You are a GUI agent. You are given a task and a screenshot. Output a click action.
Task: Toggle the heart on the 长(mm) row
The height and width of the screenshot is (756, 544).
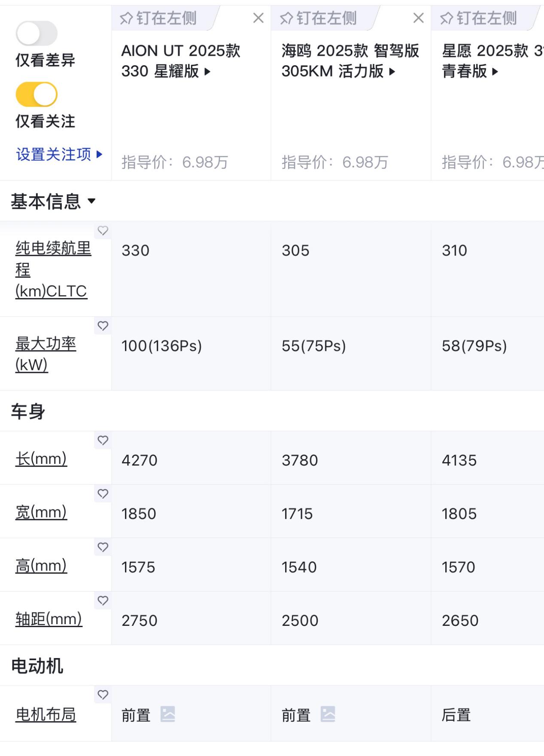(103, 440)
